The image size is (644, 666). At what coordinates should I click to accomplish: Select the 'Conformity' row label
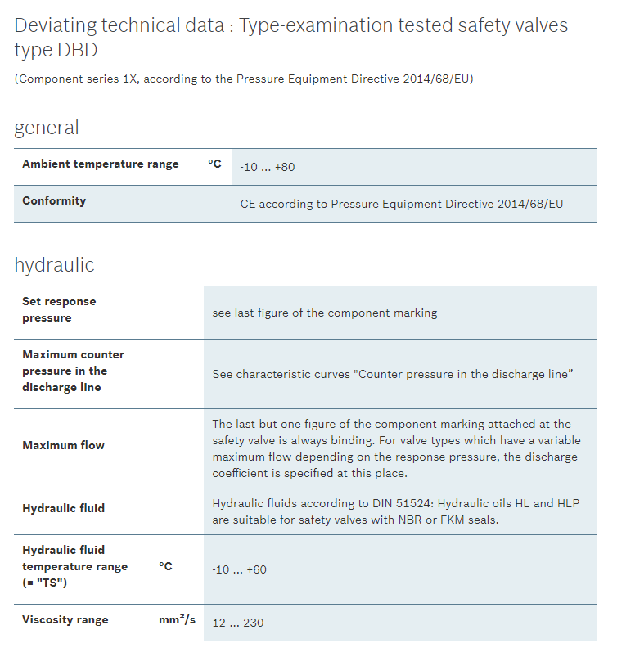pyautogui.click(x=54, y=200)
